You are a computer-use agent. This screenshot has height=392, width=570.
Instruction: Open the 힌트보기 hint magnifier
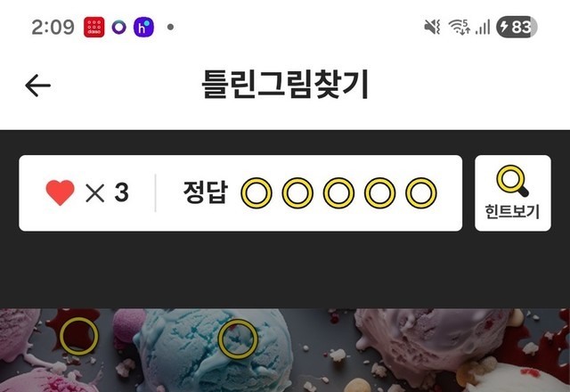(513, 193)
